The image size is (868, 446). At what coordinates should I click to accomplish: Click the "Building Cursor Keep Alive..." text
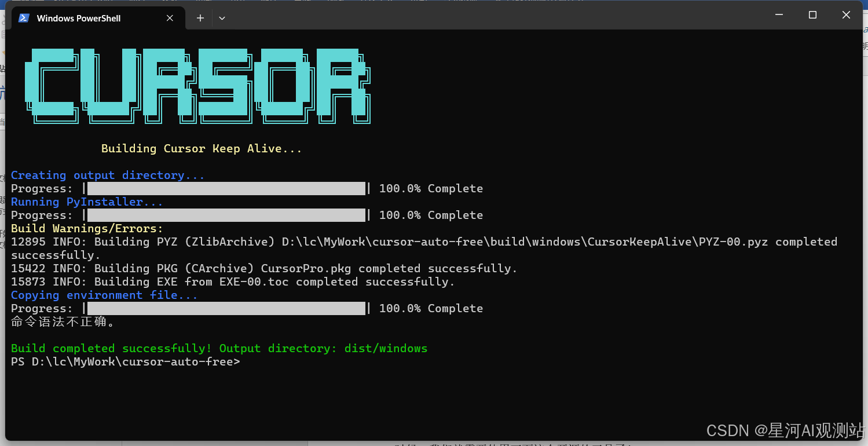point(202,148)
